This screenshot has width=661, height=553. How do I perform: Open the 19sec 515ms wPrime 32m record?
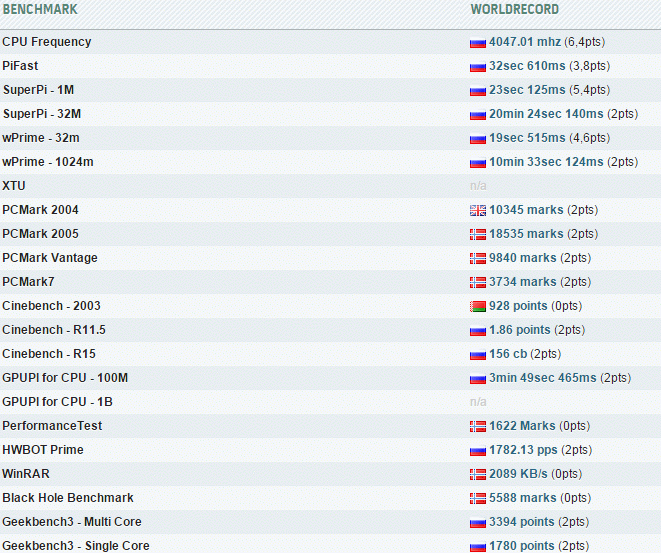click(527, 138)
